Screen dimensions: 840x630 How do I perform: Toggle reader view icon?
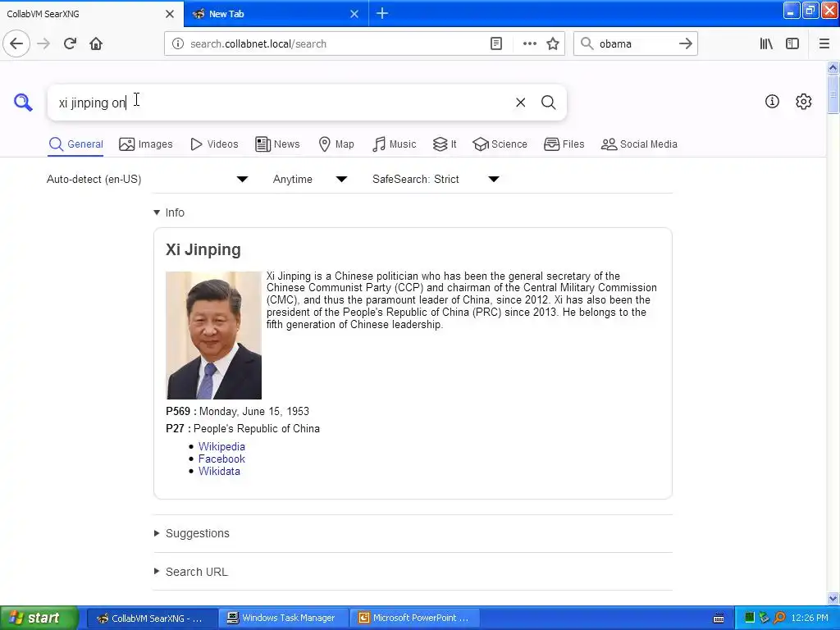pyautogui.click(x=496, y=43)
